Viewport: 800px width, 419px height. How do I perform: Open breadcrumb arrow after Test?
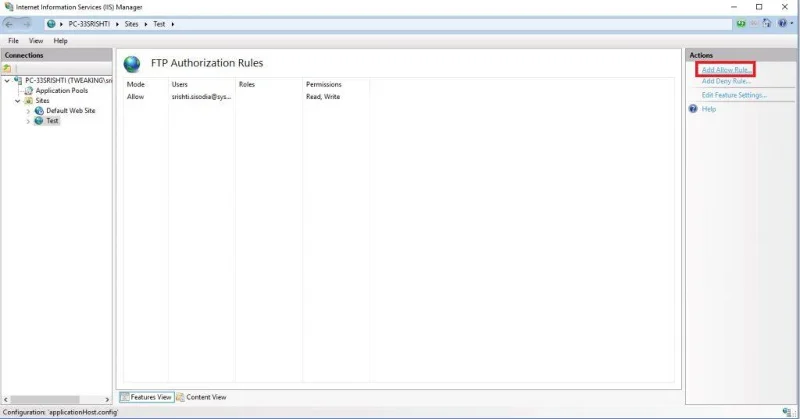pyautogui.click(x=172, y=24)
